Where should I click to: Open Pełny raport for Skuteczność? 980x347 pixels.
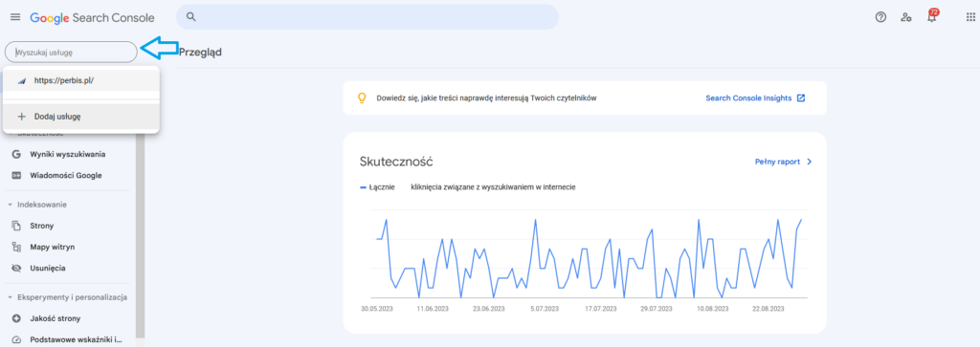tap(777, 162)
